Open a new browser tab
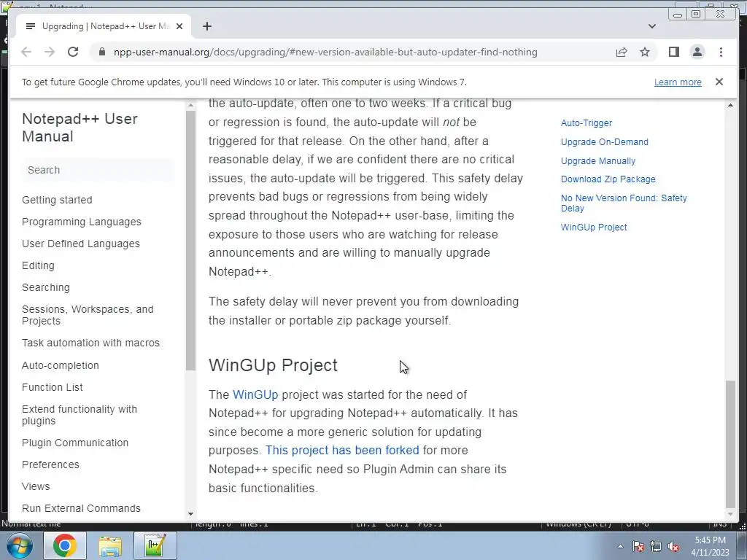747x560 pixels. 206,26
